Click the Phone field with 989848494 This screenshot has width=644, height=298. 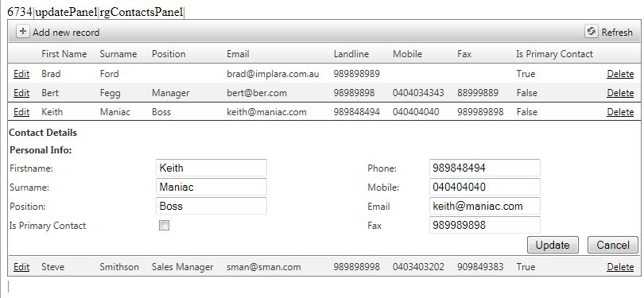[485, 168]
